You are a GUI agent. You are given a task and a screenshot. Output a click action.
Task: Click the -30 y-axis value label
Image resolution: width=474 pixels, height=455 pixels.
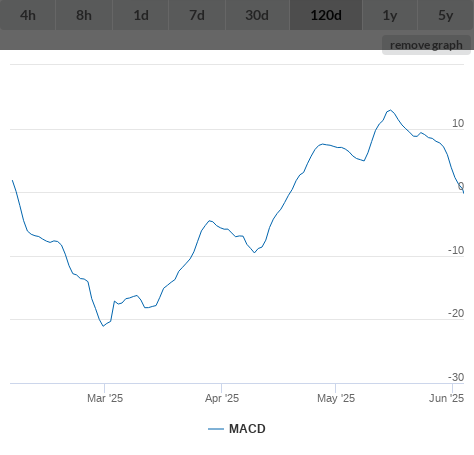click(456, 377)
